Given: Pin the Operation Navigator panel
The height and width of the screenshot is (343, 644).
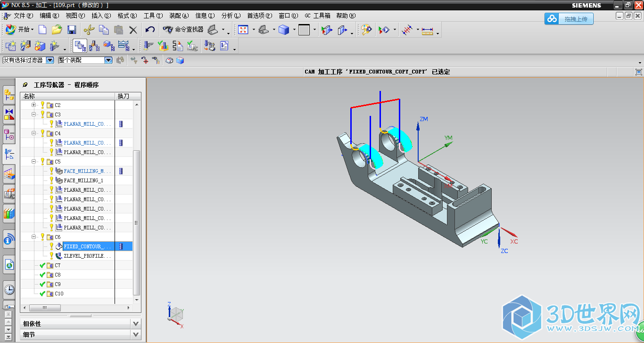Looking at the screenshot, I should 25,85.
